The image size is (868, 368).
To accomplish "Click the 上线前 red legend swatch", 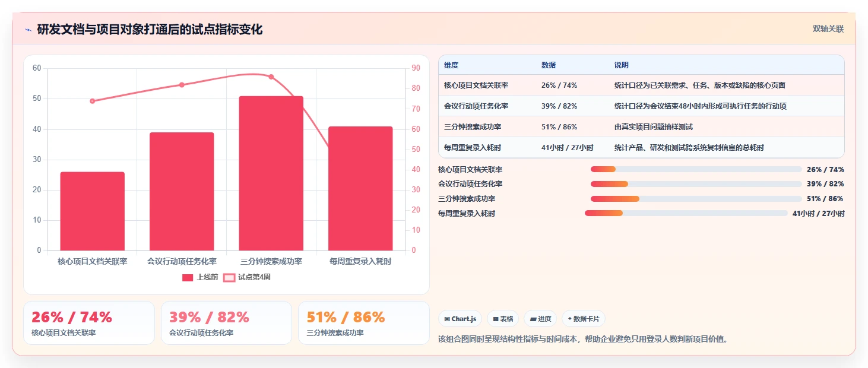I will point(188,277).
